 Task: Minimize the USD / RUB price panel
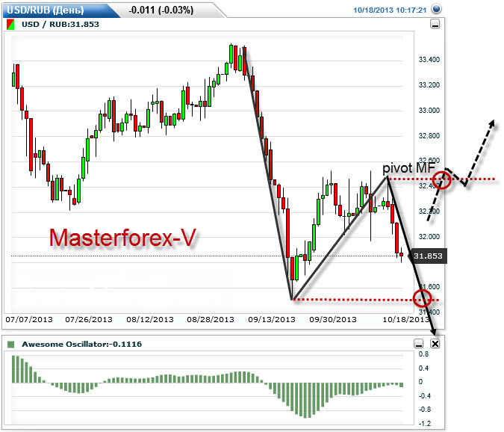[x=435, y=24]
